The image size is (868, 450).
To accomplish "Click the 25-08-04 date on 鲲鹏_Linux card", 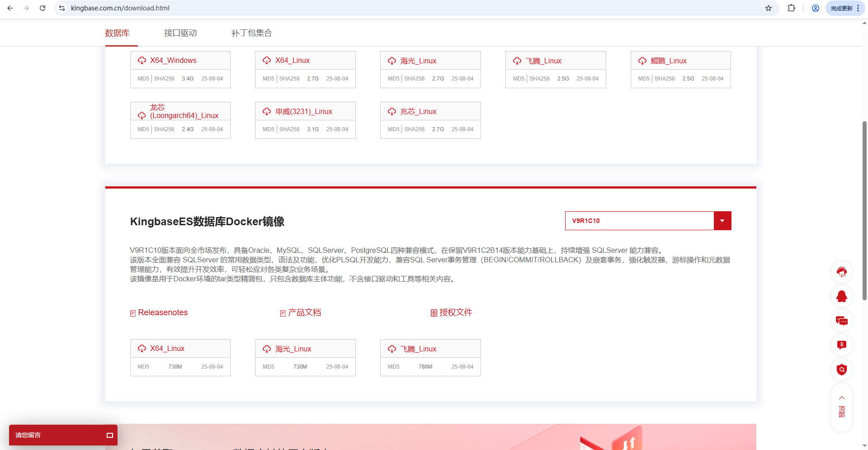I will (x=712, y=79).
